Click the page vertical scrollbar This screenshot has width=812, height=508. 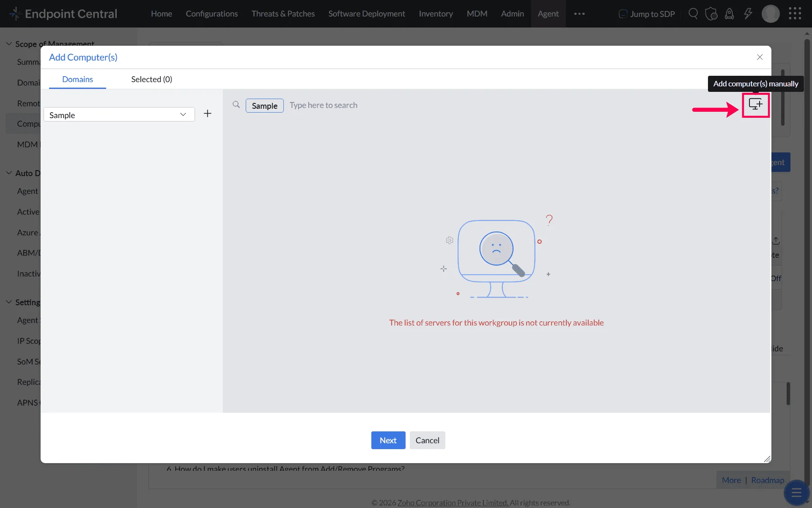point(807,262)
